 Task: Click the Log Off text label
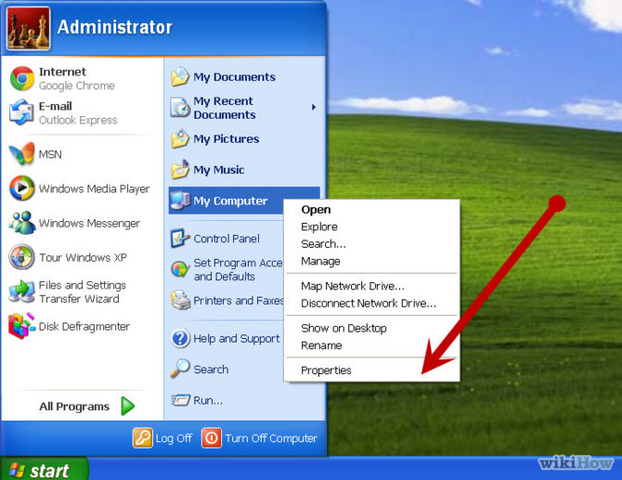click(x=174, y=438)
